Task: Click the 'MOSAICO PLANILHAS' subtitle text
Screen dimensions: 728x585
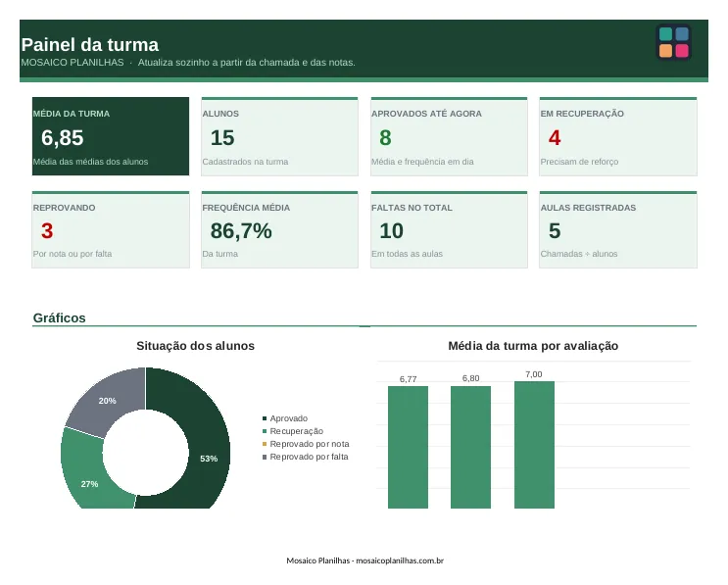Action: click(x=73, y=63)
